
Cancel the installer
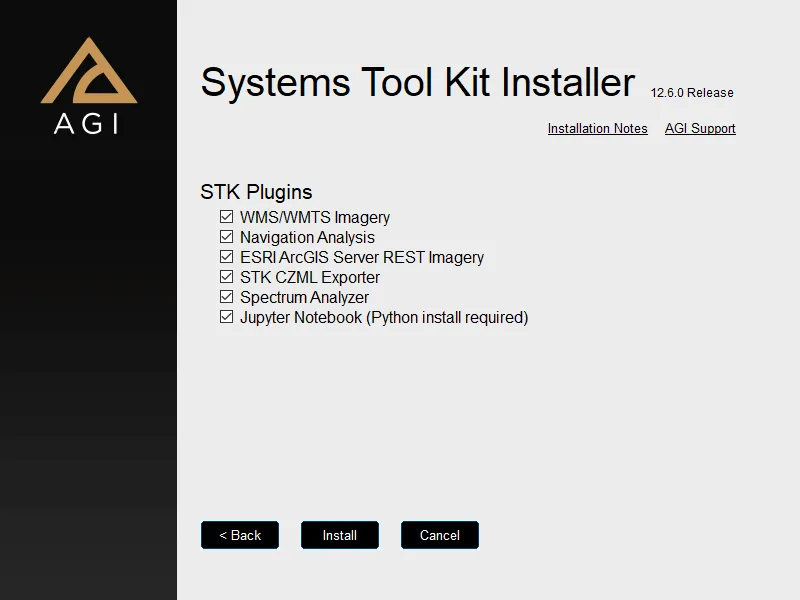(440, 535)
